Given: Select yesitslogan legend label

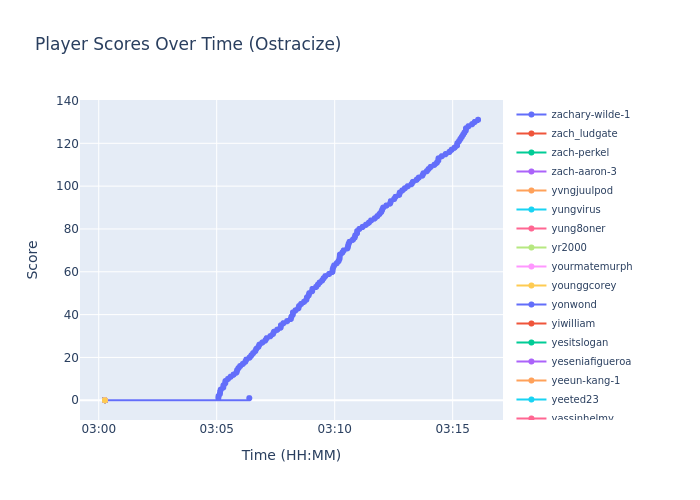Looking at the screenshot, I should pos(579,343).
